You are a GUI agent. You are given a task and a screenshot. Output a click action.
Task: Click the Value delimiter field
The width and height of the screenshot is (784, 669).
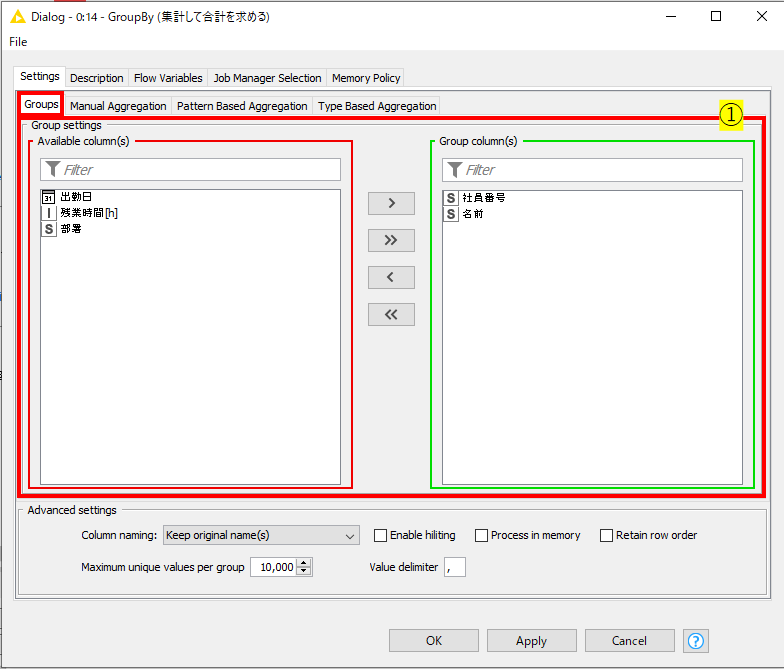pyautogui.click(x=454, y=567)
